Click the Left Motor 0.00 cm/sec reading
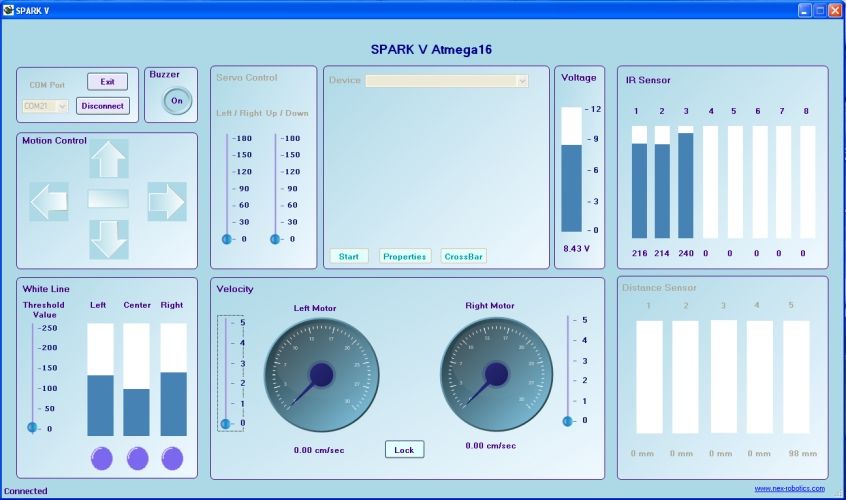 pyautogui.click(x=319, y=450)
